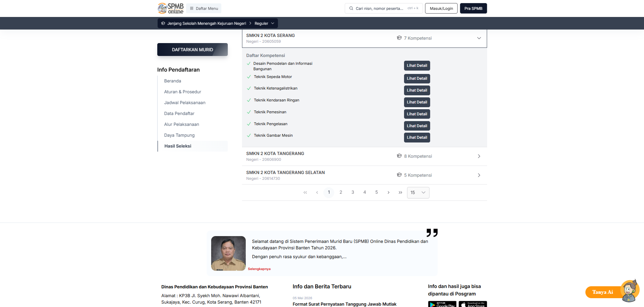
Task: Open the Daftar Menu button
Action: [204, 8]
